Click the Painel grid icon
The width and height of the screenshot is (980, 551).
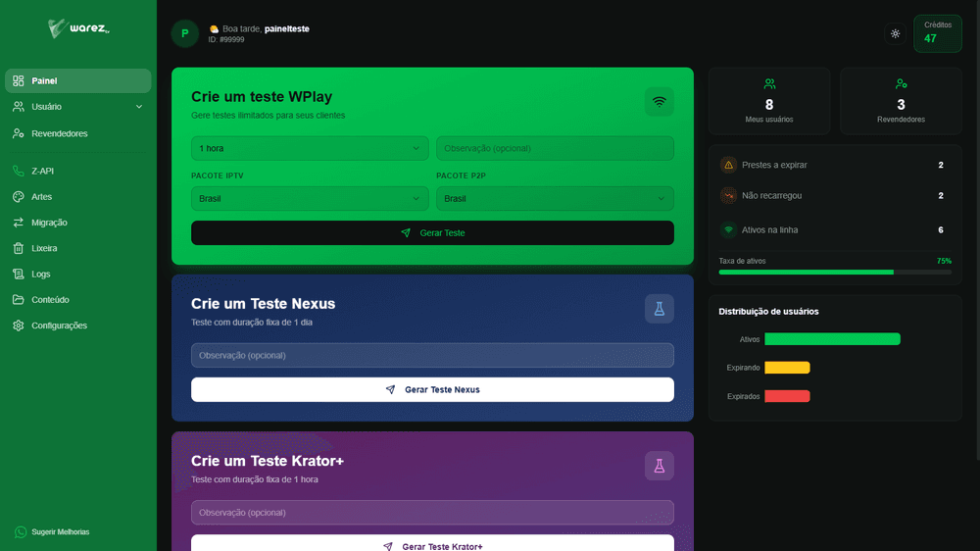18,80
